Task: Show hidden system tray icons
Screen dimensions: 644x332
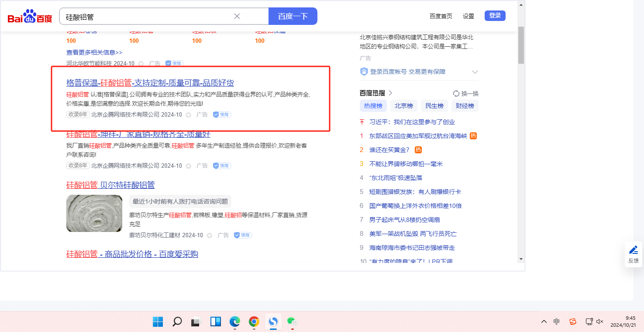Action: click(544, 322)
